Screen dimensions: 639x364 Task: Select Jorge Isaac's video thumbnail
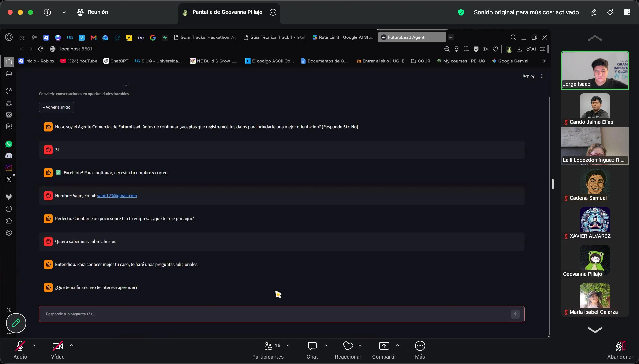click(x=595, y=70)
